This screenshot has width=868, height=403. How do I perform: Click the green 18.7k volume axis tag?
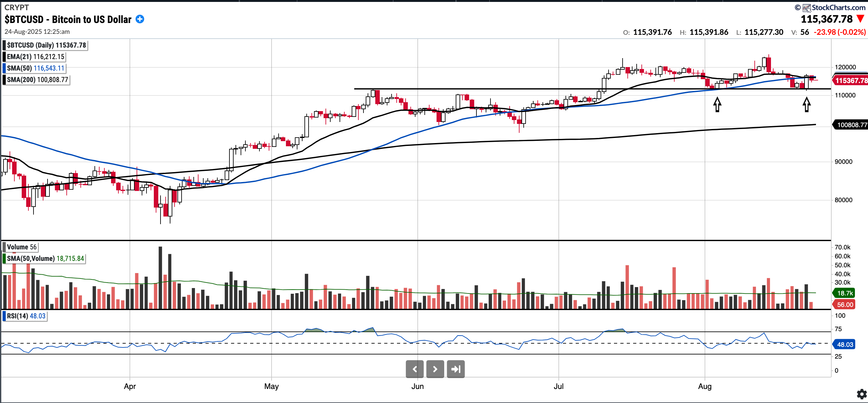tap(844, 293)
